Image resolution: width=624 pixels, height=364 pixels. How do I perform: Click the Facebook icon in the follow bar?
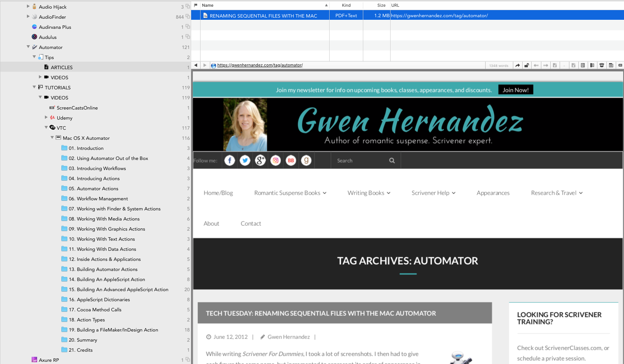coord(230,161)
